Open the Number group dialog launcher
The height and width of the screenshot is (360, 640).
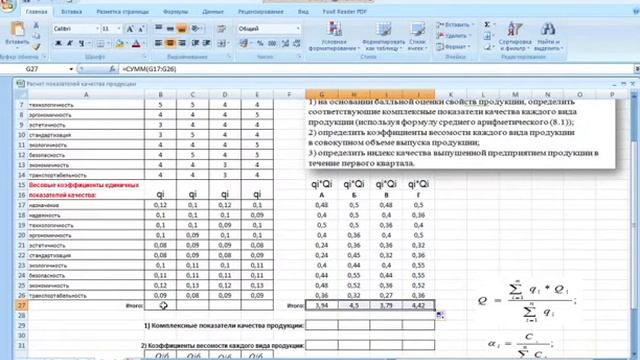pyautogui.click(x=299, y=57)
